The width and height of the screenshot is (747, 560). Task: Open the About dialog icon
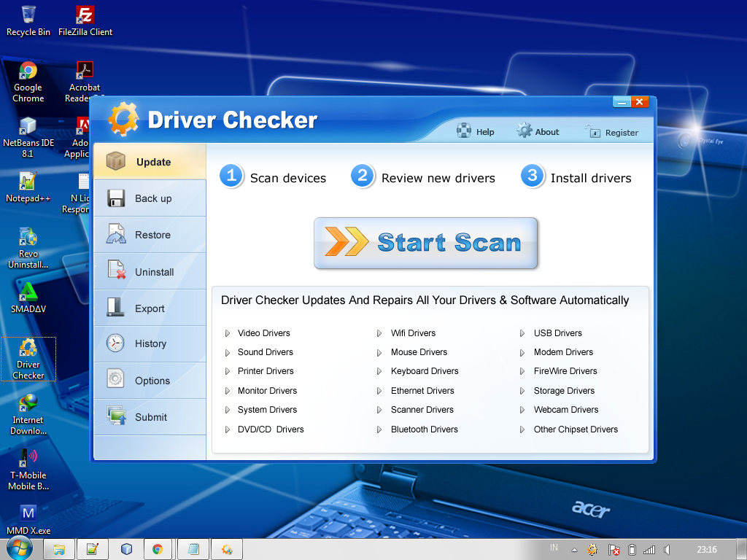[524, 131]
